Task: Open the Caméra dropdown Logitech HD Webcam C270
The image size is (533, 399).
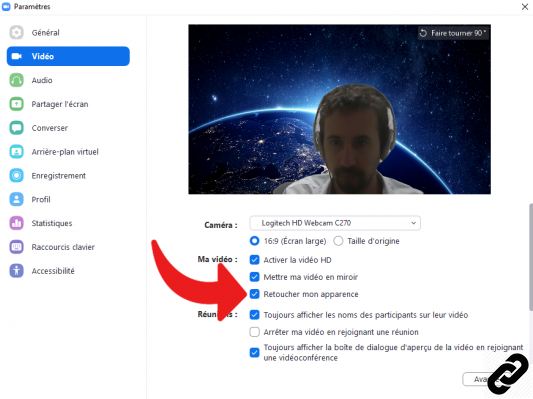Action: (x=335, y=223)
